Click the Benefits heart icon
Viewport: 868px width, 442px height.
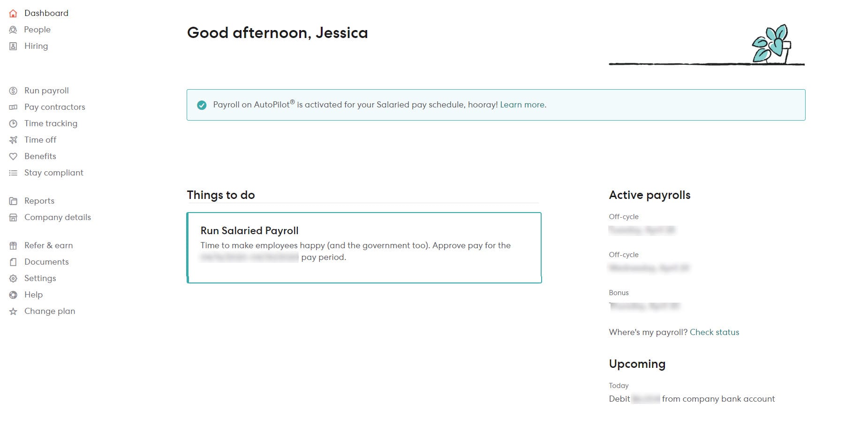13,156
